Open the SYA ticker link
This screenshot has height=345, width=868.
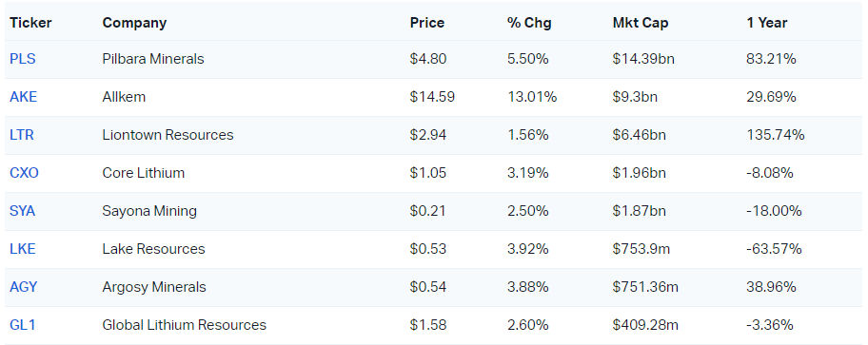[x=23, y=211]
